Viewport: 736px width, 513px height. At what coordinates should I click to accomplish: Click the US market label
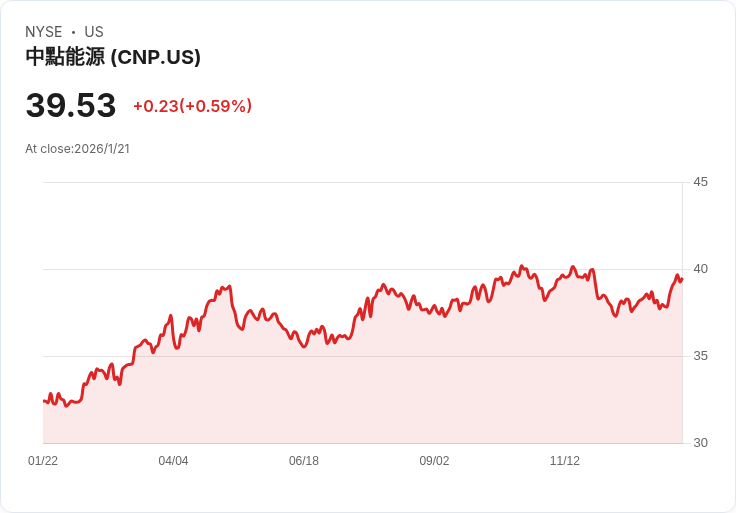click(x=94, y=32)
